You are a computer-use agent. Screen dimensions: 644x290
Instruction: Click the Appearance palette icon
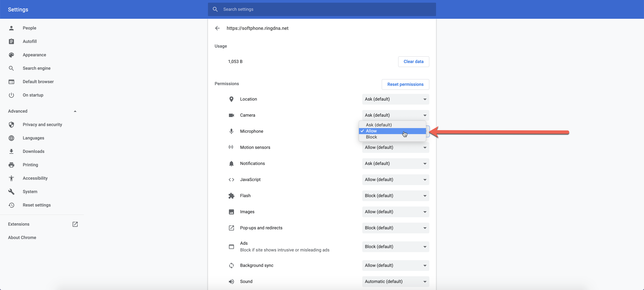tap(11, 55)
